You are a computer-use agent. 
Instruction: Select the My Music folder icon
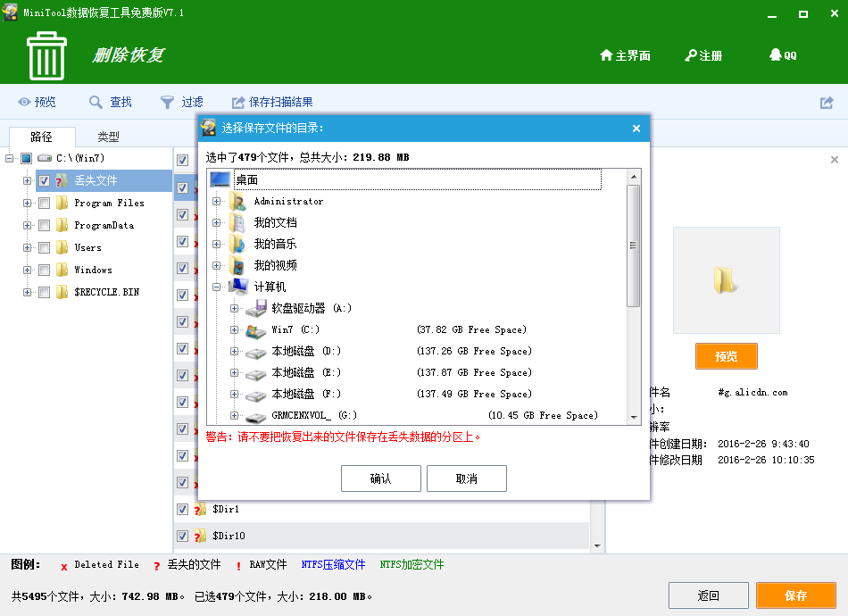click(238, 244)
